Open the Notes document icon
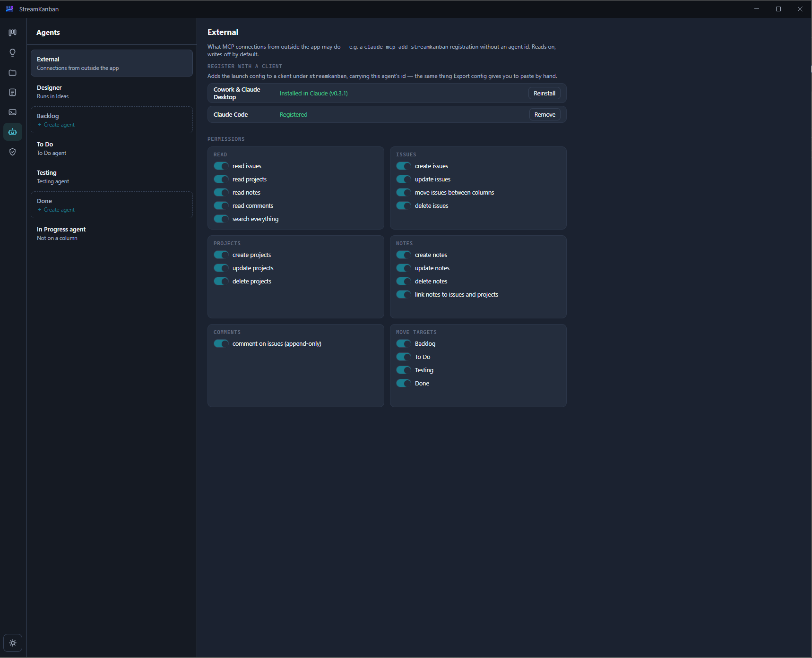 click(13, 92)
